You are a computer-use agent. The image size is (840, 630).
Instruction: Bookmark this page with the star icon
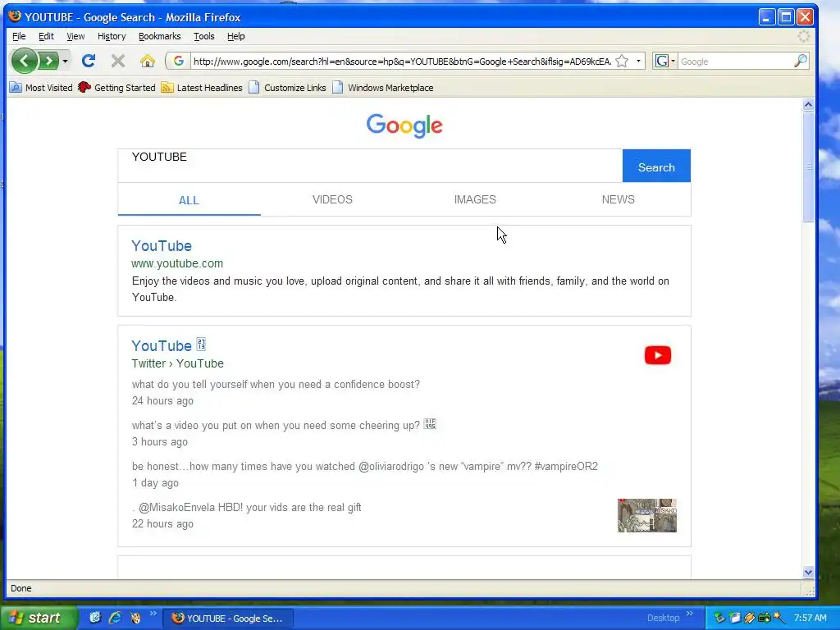622,61
